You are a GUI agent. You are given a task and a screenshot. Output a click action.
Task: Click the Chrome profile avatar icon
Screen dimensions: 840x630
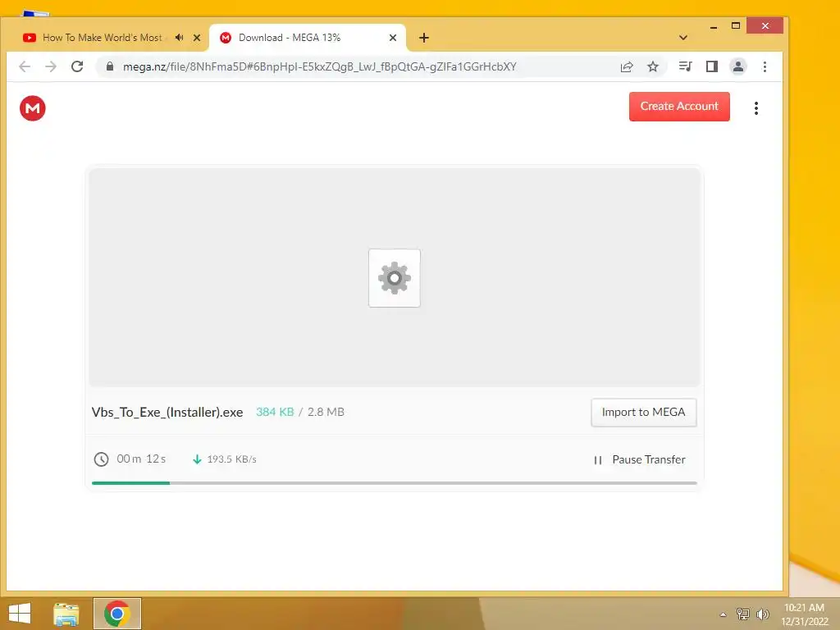(737, 66)
